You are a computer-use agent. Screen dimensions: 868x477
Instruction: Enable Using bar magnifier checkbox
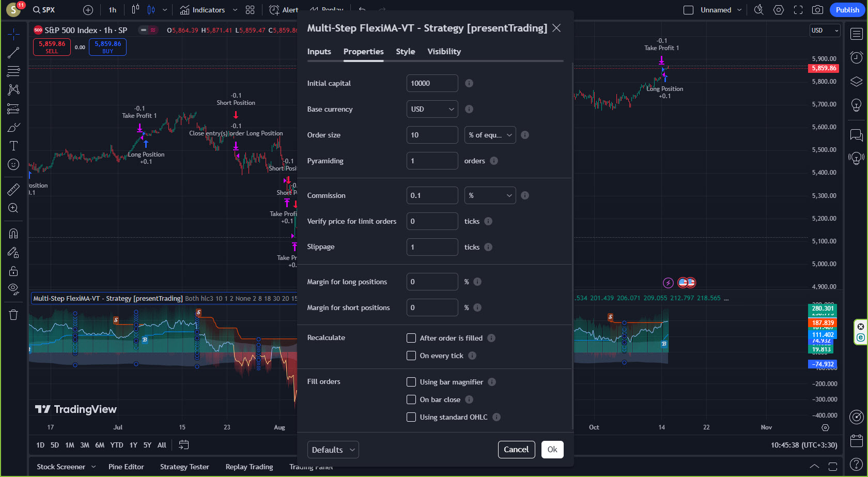411,382
